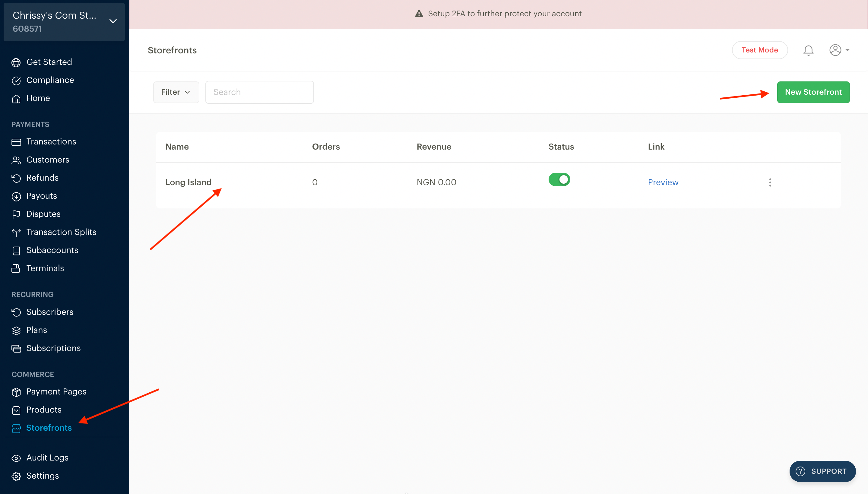
Task: Open Disputes from sidebar
Action: tap(43, 213)
